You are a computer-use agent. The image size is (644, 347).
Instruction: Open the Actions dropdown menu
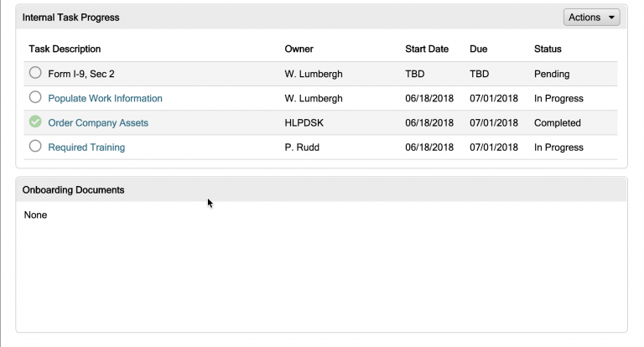tap(591, 18)
